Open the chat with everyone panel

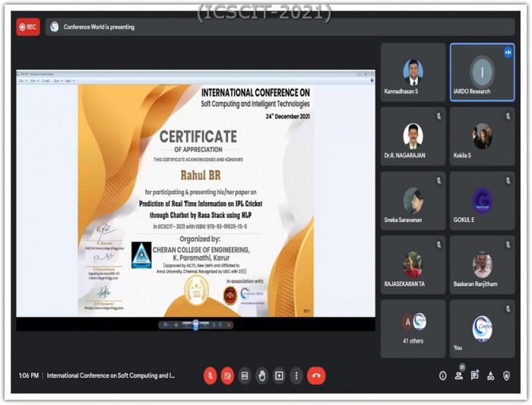pos(474,375)
